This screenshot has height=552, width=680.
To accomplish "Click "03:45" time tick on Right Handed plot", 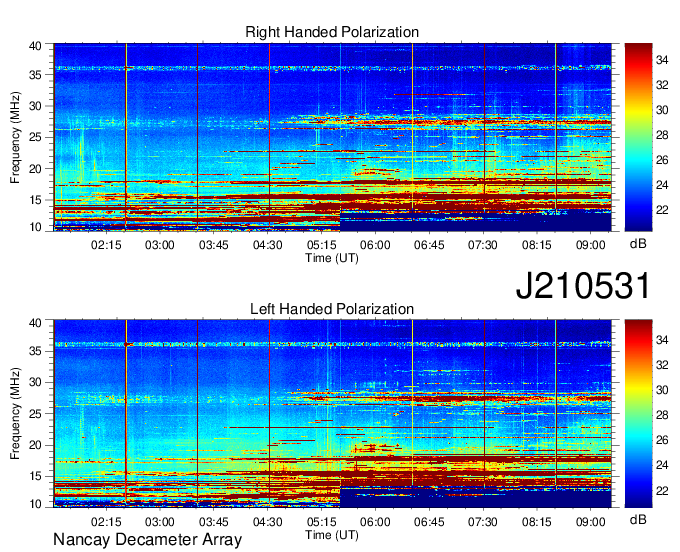I will coord(213,245).
